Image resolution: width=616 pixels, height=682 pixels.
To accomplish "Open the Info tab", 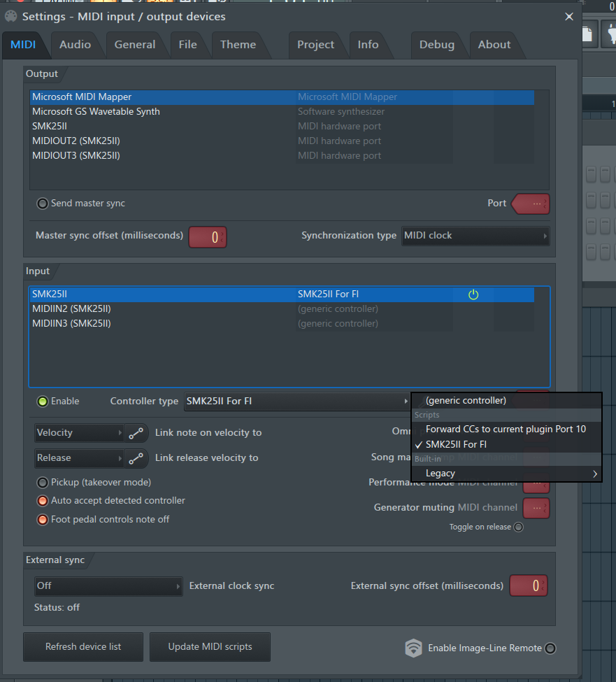I will tap(368, 44).
